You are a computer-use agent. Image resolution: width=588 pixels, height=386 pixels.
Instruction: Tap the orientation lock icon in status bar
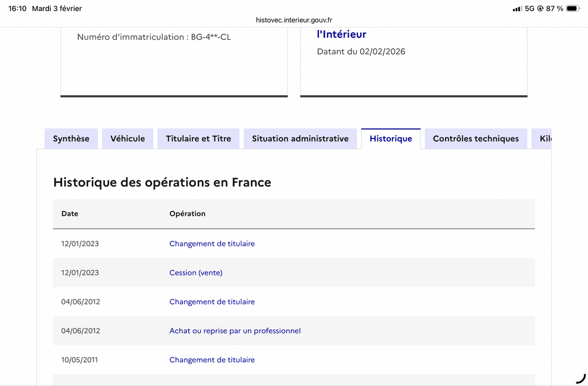coord(540,9)
